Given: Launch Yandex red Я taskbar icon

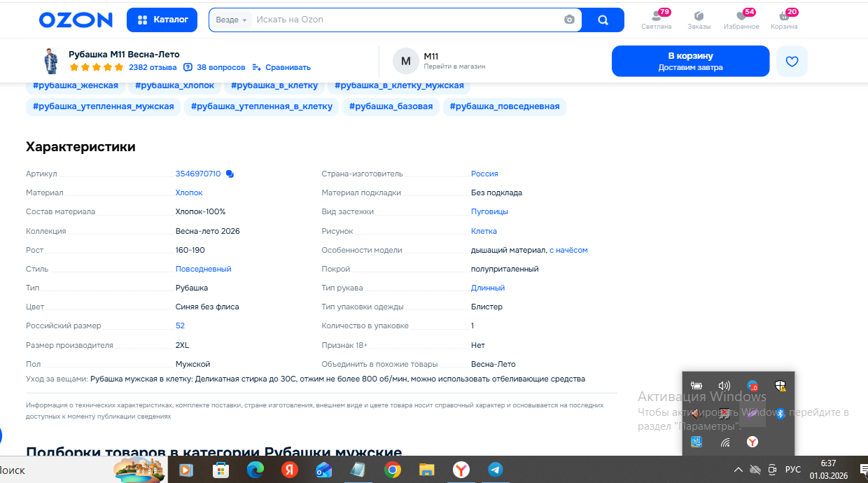Looking at the screenshot, I should (289, 470).
